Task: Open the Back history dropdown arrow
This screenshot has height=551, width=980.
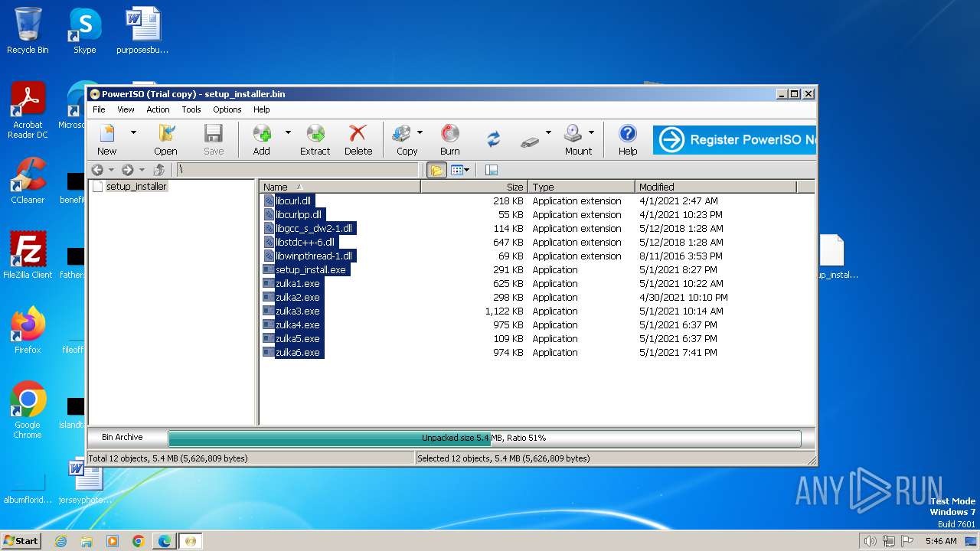Action: click(x=111, y=170)
